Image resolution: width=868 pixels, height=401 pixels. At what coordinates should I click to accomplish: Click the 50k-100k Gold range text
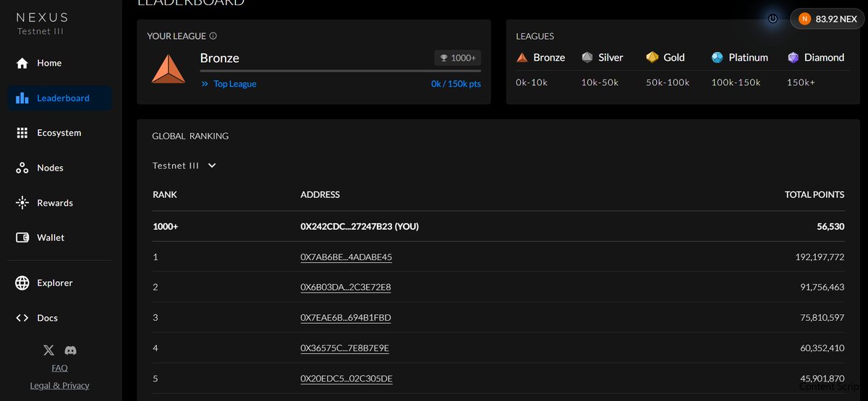point(668,82)
